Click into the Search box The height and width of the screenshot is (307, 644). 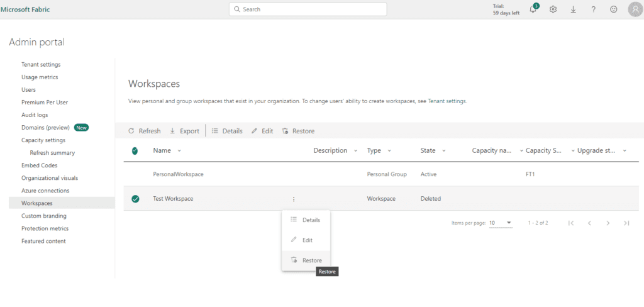click(x=308, y=9)
